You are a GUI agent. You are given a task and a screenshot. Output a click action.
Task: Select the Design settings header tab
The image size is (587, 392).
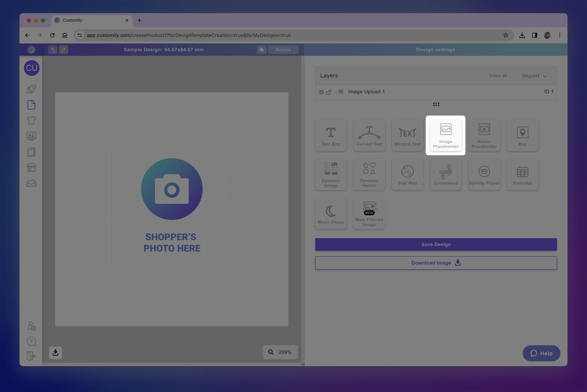coord(435,50)
